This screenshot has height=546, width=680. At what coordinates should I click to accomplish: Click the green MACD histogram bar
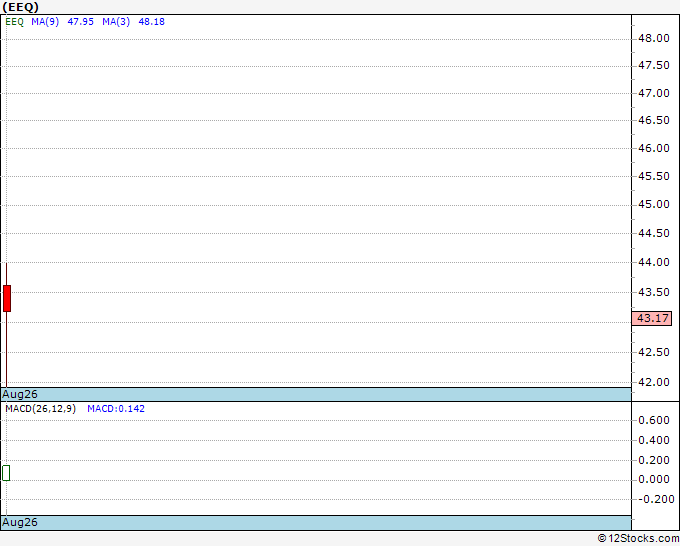[x=6, y=473]
